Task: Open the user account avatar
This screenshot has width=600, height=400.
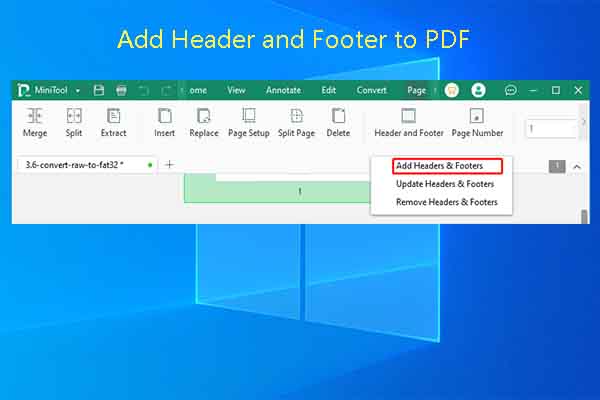Action: tap(478, 90)
